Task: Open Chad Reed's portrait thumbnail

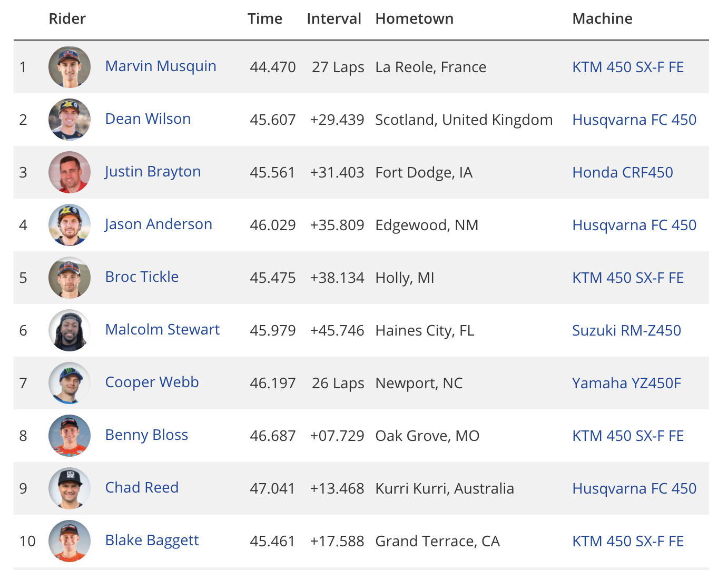Action: 70,488
